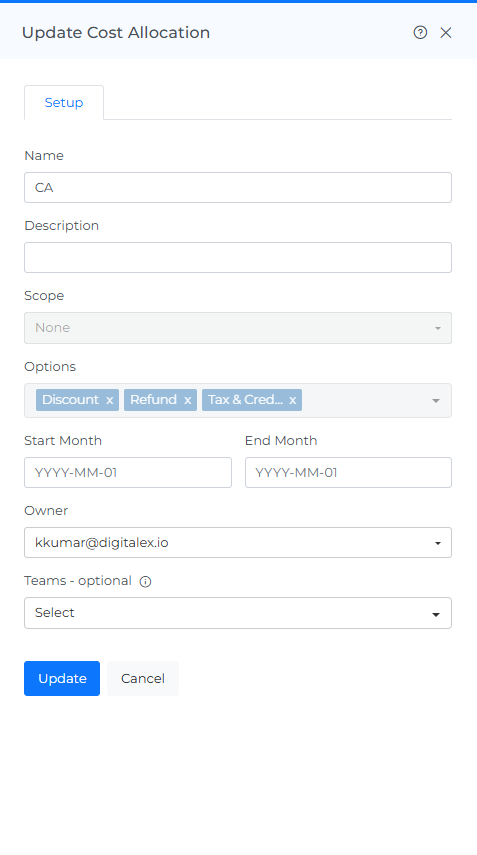
Task: Click the Teams info icon
Action: pyautogui.click(x=145, y=582)
